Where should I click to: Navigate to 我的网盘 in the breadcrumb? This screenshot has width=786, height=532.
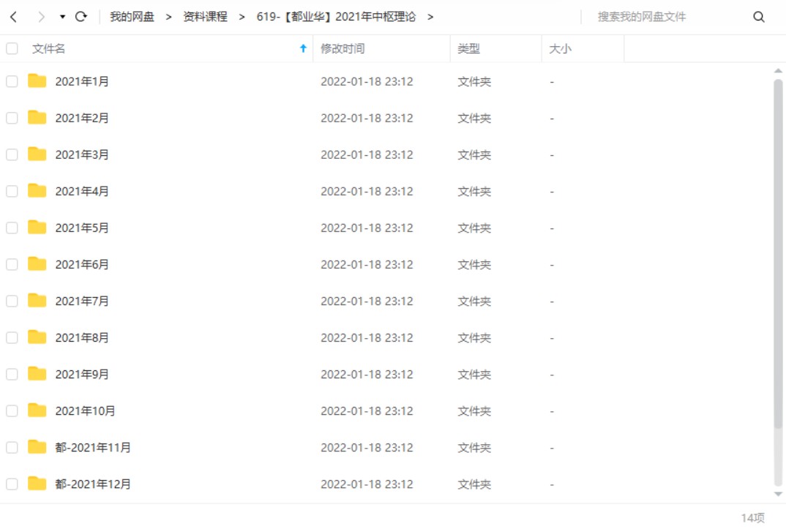[x=132, y=17]
